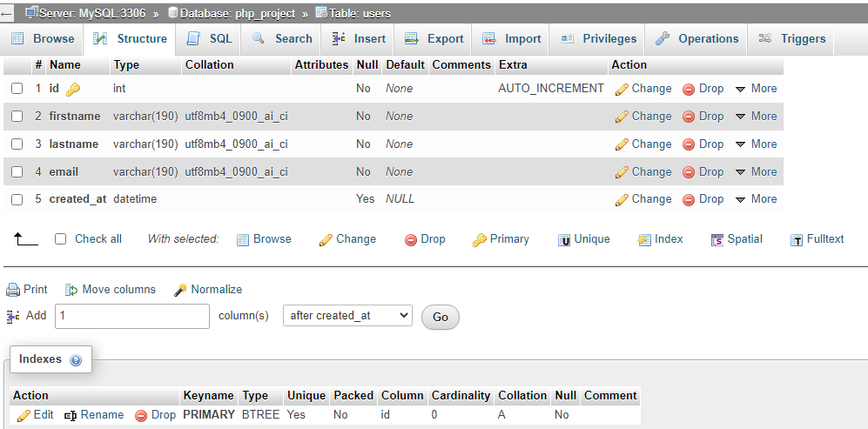868x429 pixels.
Task: Click the Primary key icon in With selected
Action: 479,240
